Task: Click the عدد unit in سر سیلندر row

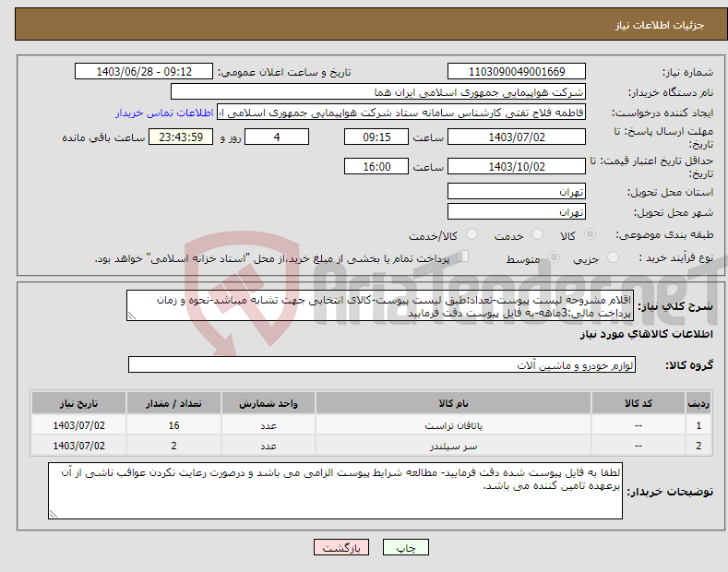Action: click(269, 446)
